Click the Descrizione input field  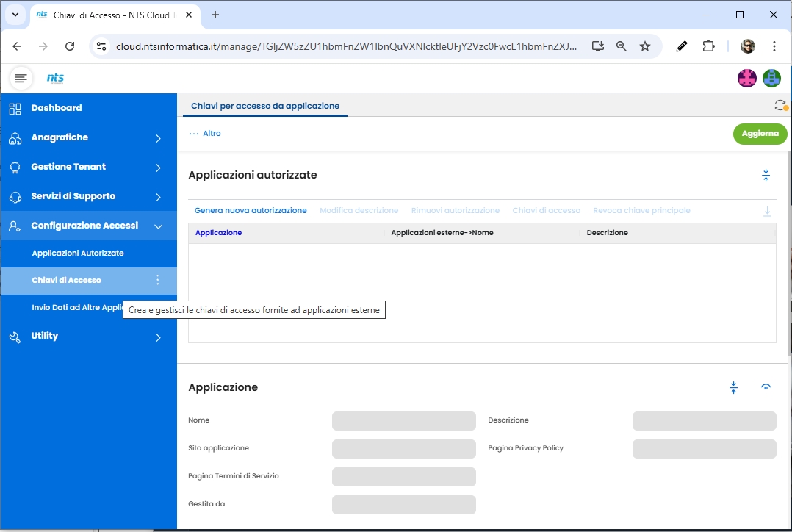[704, 421]
